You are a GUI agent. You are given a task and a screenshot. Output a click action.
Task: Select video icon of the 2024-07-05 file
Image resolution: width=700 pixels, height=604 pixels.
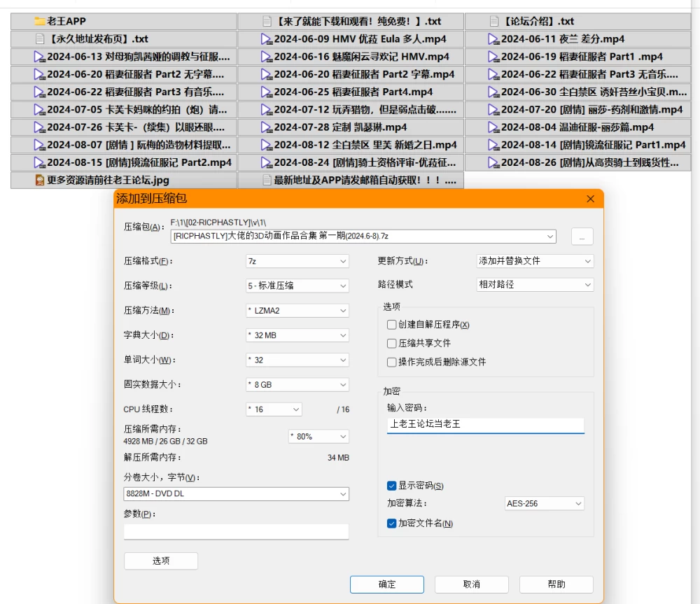point(40,109)
